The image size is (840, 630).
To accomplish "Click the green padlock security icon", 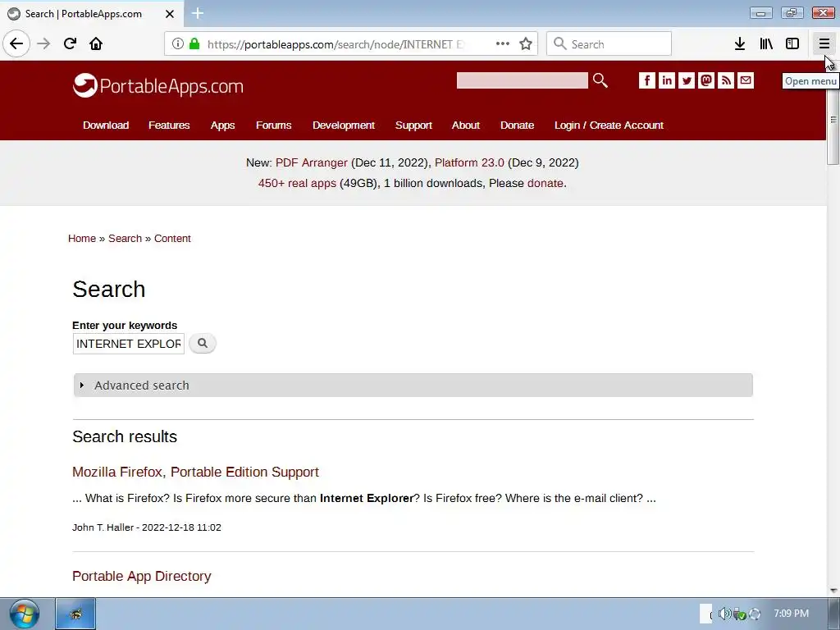I will click(x=195, y=44).
